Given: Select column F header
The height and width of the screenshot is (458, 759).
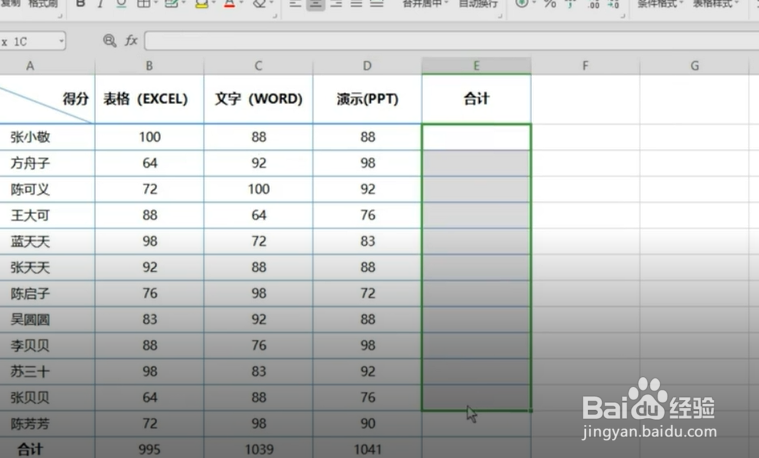Looking at the screenshot, I should pos(585,65).
